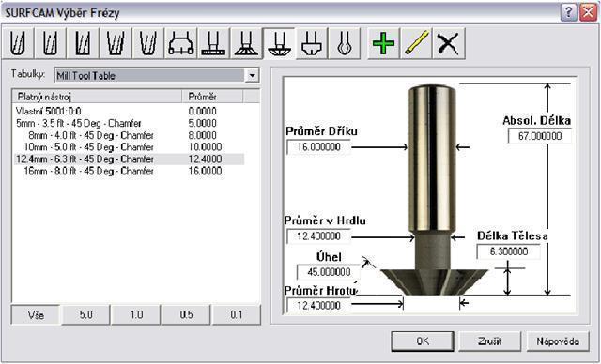
Task: Select the lollipop mill tool icon
Action: (x=344, y=43)
